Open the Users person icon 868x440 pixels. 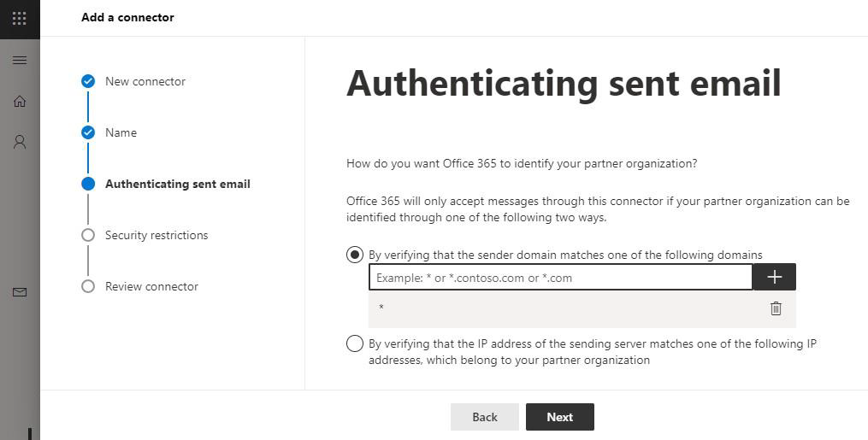pyautogui.click(x=19, y=142)
